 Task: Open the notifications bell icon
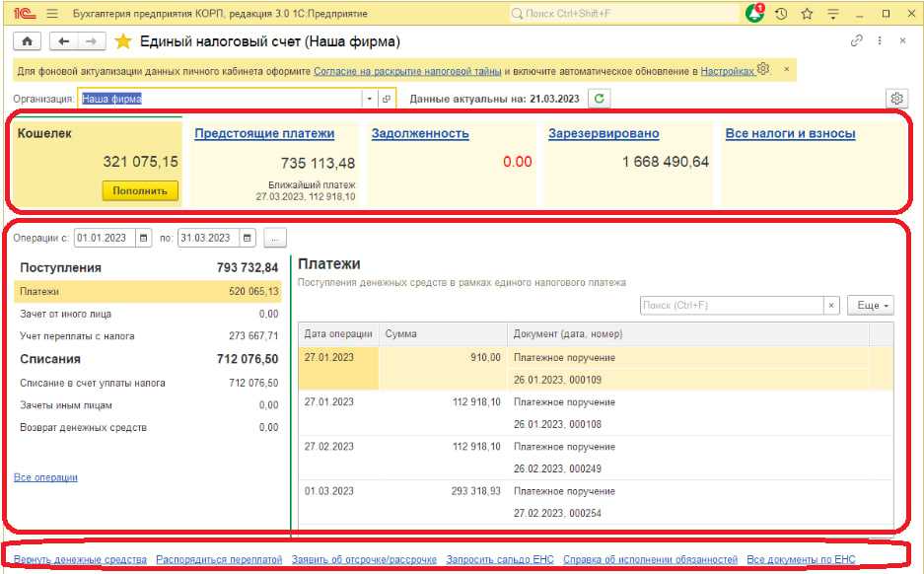[x=755, y=14]
